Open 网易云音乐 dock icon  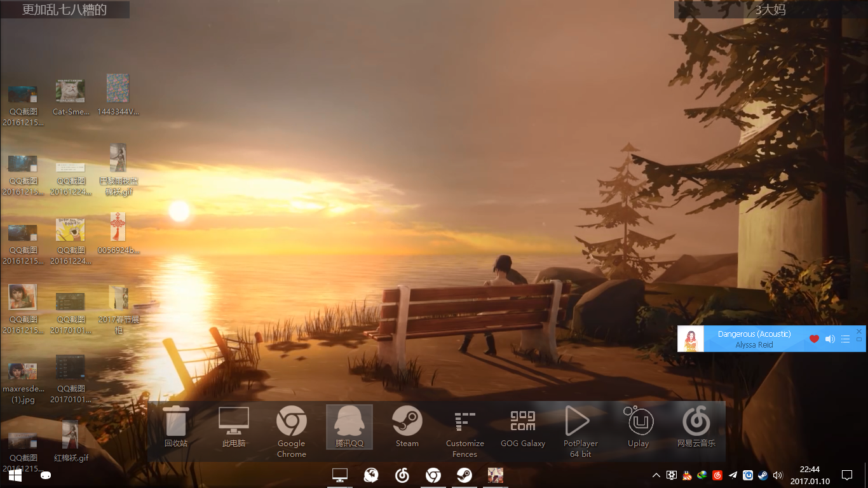(x=696, y=426)
